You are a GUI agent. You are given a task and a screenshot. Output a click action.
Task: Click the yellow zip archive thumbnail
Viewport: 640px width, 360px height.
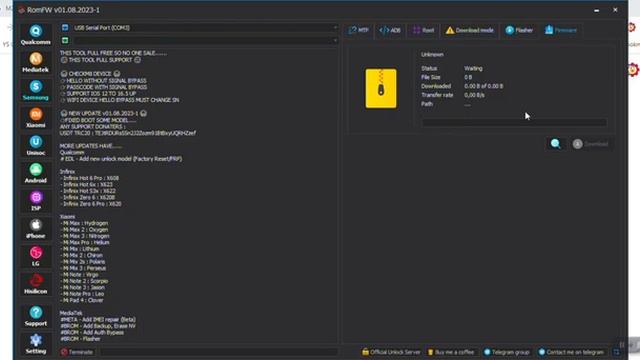tap(381, 89)
